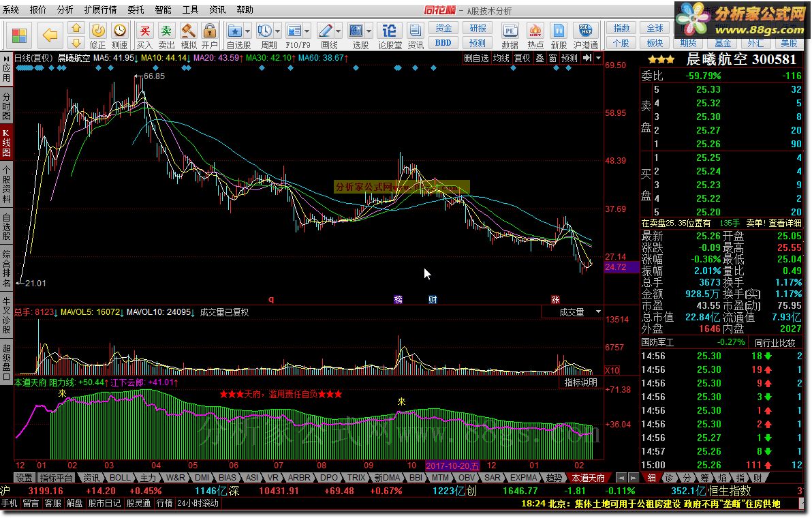The width and height of the screenshot is (812, 518).
Task: Open the 选股 stock picker icon
Action: [x=356, y=31]
